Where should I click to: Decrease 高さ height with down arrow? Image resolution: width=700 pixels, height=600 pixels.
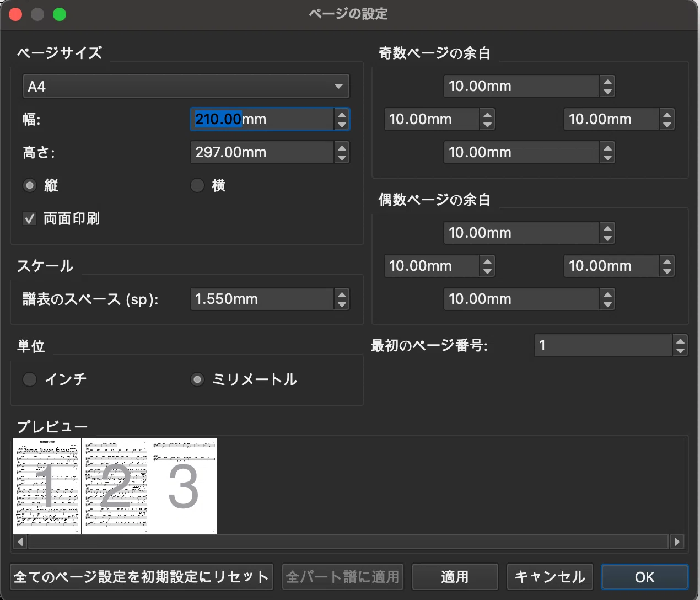point(342,158)
